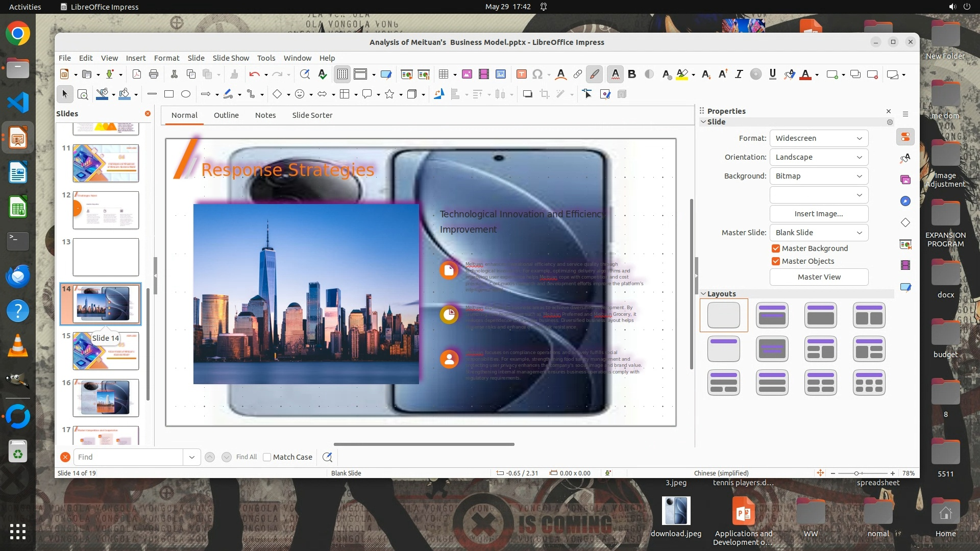Open the Slide Show menu
Screen dimensions: 980x551
click(x=231, y=58)
